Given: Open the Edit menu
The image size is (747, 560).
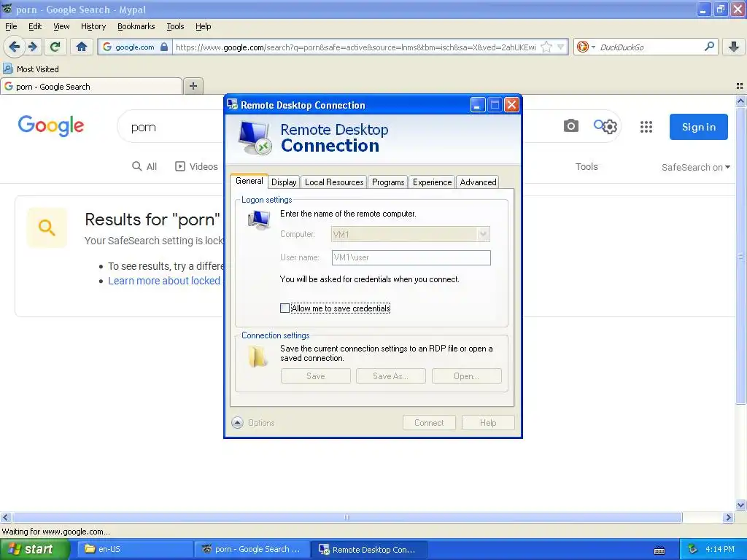Looking at the screenshot, I should pos(35,26).
